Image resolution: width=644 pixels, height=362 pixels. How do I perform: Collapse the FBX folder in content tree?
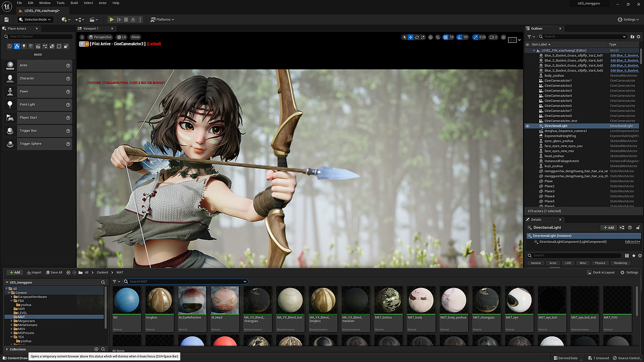pos(12,301)
